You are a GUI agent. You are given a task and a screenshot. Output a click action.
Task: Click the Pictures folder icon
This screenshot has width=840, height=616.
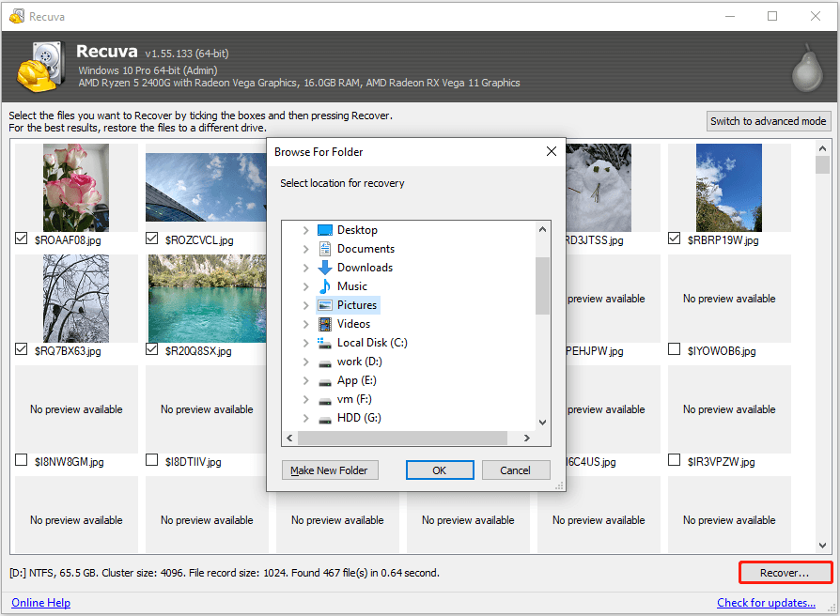pos(325,305)
